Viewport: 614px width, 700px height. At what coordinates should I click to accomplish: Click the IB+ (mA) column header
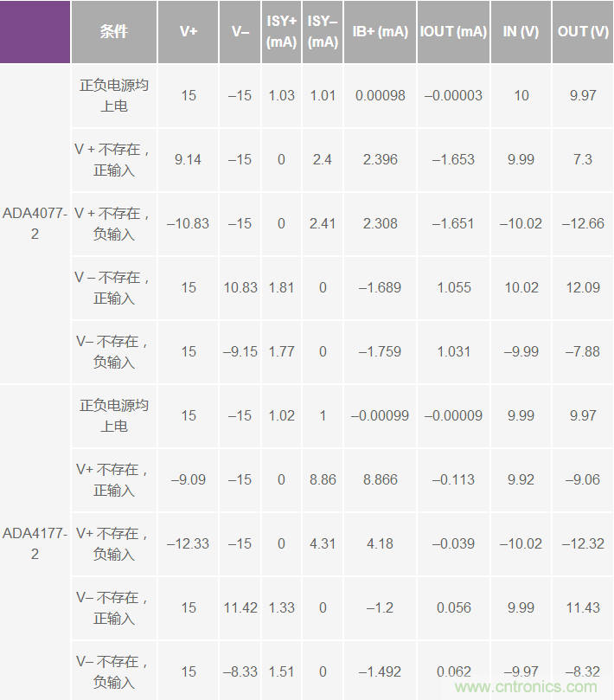381,32
